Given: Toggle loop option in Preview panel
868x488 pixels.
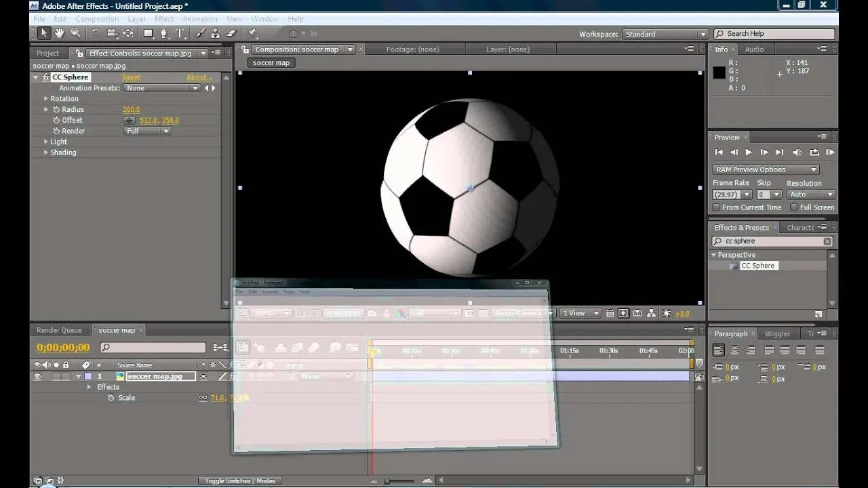Looking at the screenshot, I should (x=814, y=152).
